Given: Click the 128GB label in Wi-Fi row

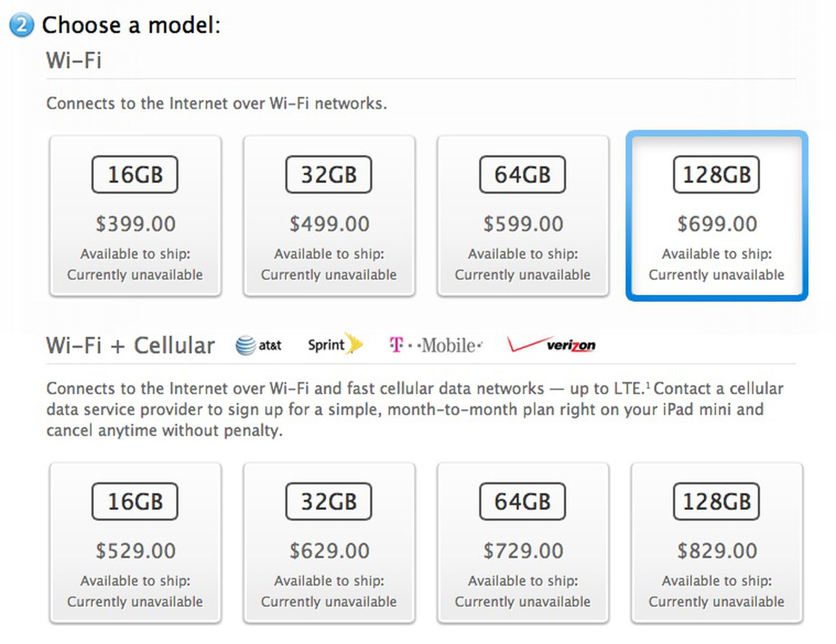Looking at the screenshot, I should [716, 174].
